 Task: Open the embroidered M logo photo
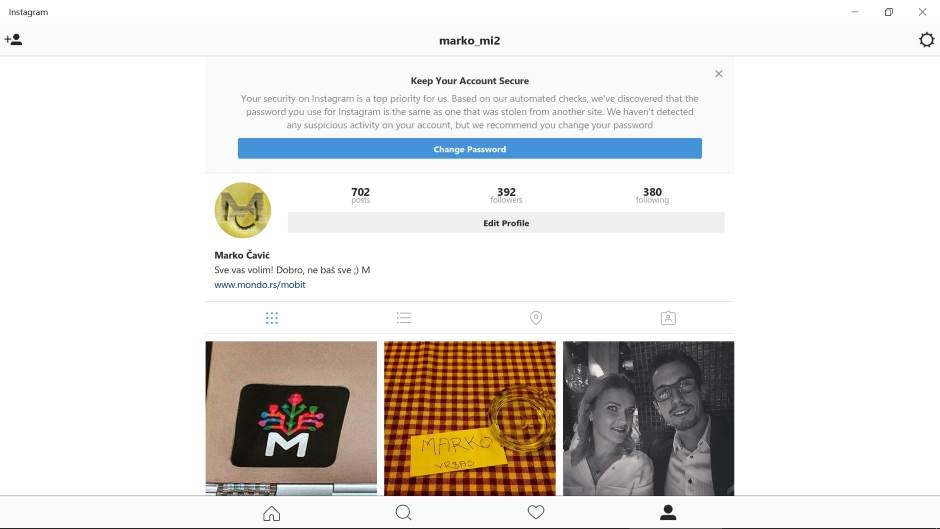coord(291,419)
